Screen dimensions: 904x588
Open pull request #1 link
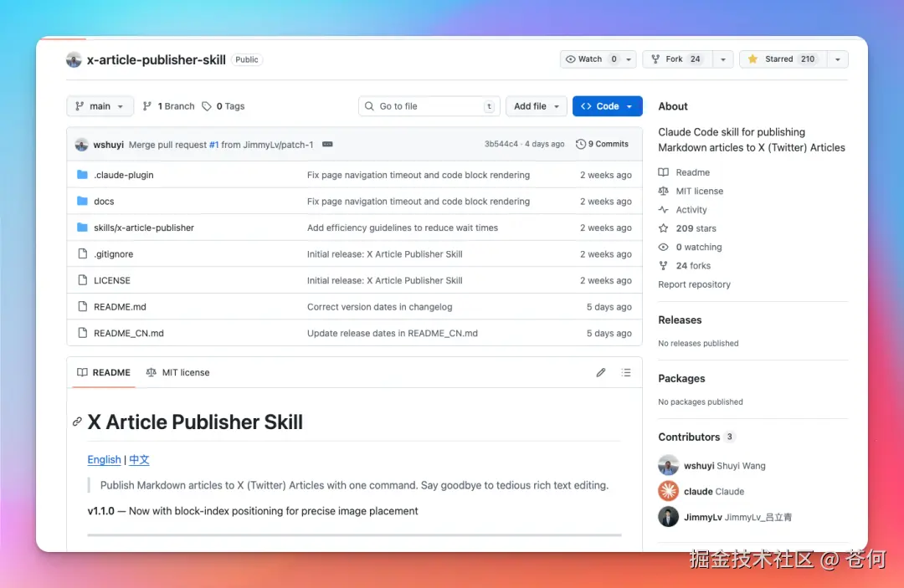[x=214, y=145]
